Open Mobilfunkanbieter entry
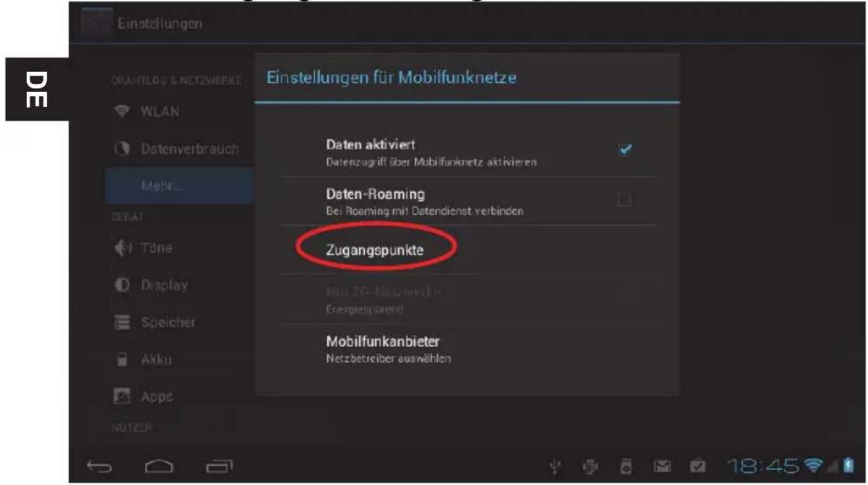 (468, 349)
